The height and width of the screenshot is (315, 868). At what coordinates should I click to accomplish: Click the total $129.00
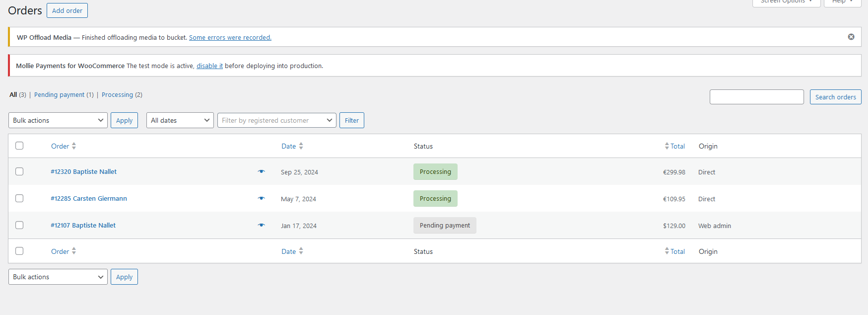tap(674, 226)
